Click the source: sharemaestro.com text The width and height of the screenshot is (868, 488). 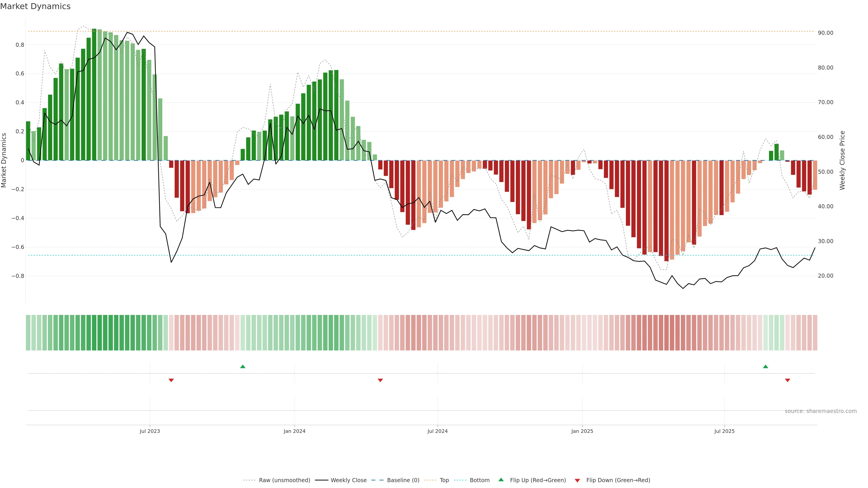point(821,411)
